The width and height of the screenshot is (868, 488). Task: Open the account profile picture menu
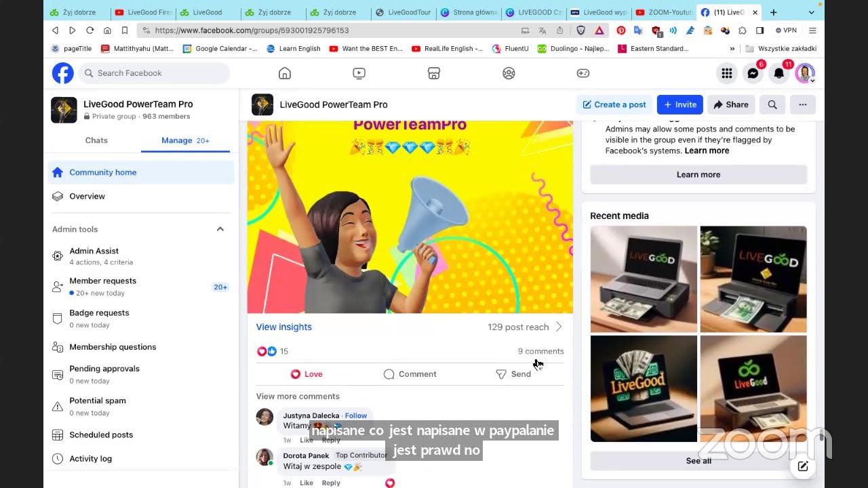point(805,73)
